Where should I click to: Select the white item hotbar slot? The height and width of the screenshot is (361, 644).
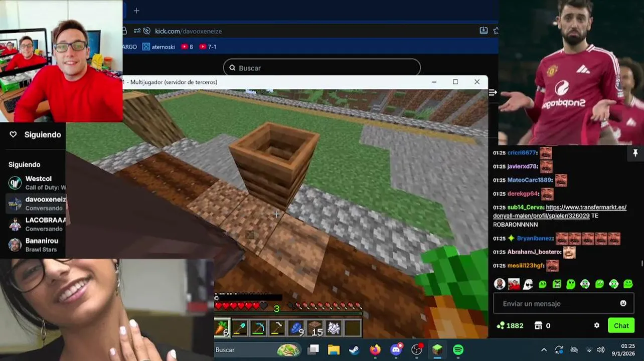(x=334, y=328)
